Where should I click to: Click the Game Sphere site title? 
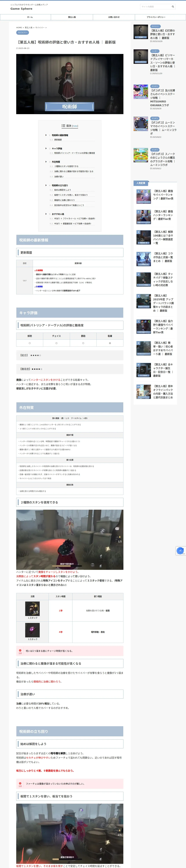[x=21, y=9]
